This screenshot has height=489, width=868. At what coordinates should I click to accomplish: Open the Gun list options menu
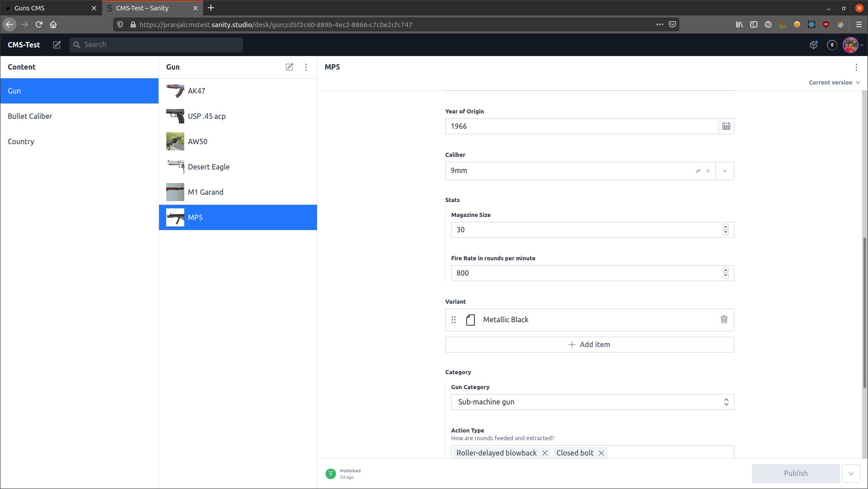point(306,67)
